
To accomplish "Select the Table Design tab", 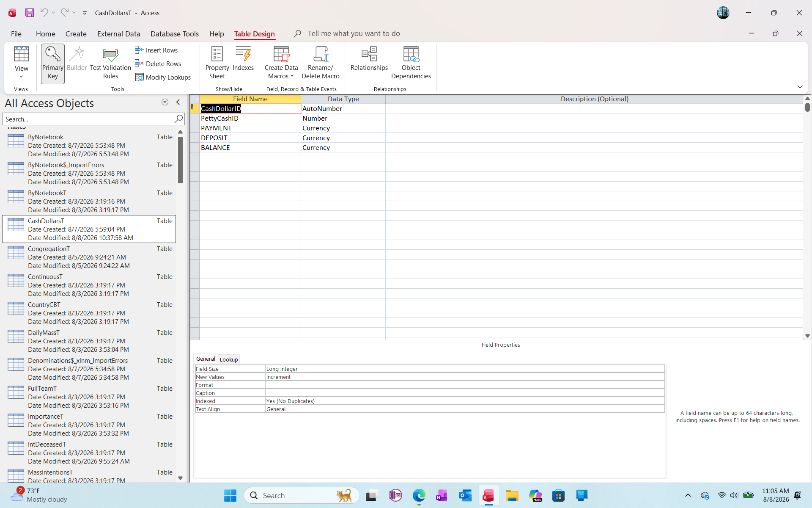I will tap(255, 34).
